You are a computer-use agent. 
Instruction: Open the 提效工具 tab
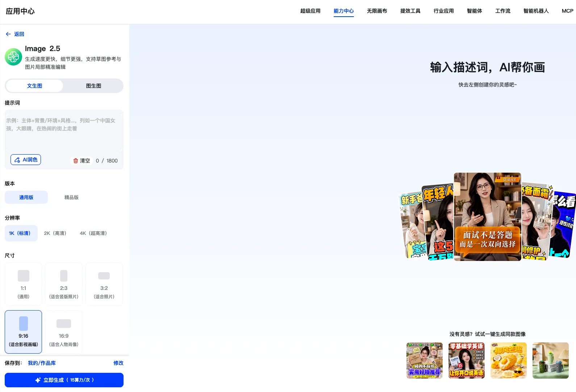point(410,11)
